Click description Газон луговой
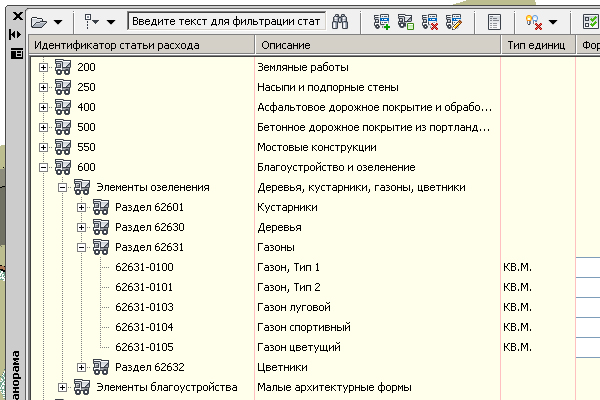The height and width of the screenshot is (400, 600). (294, 307)
